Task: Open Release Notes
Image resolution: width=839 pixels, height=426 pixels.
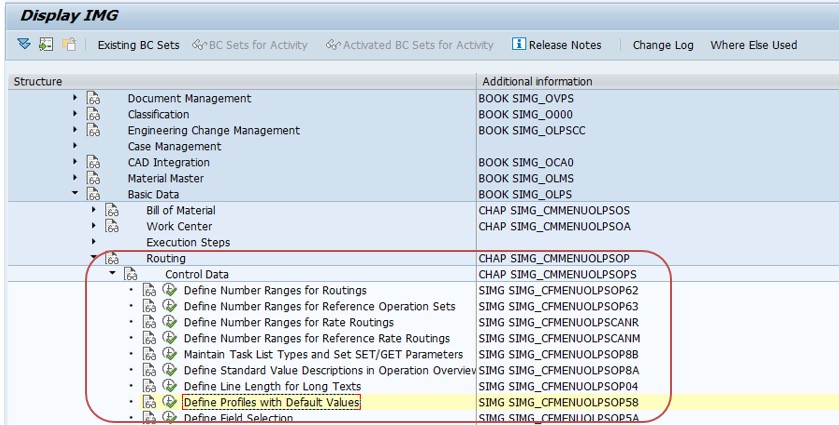Action: click(x=556, y=44)
